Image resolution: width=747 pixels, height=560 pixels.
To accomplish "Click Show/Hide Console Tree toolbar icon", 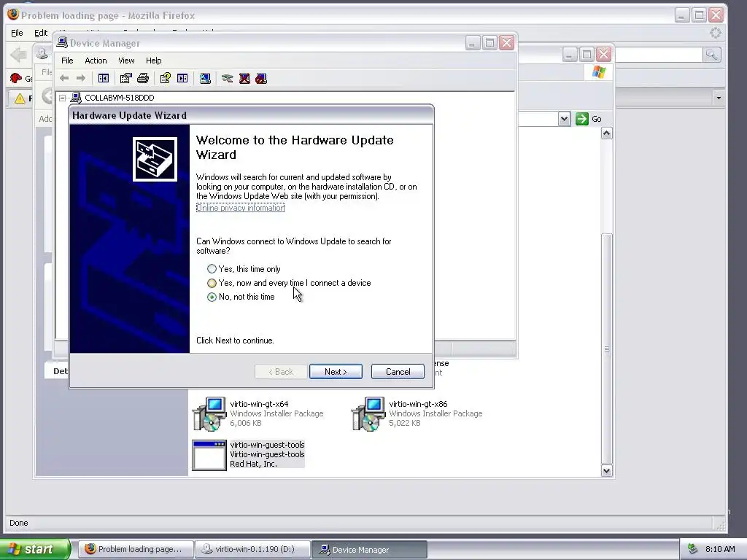I will [x=104, y=79].
